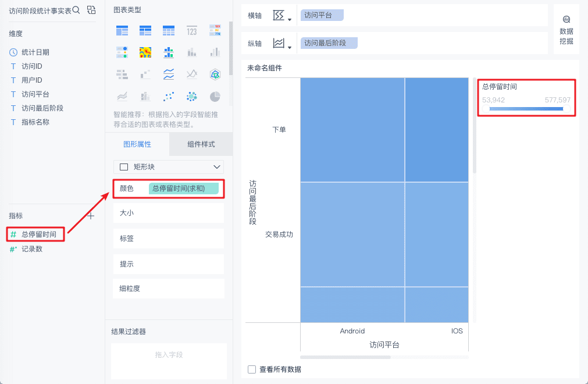588x384 pixels.
Task: Click the 标签 label attribute box
Action: pos(169,239)
